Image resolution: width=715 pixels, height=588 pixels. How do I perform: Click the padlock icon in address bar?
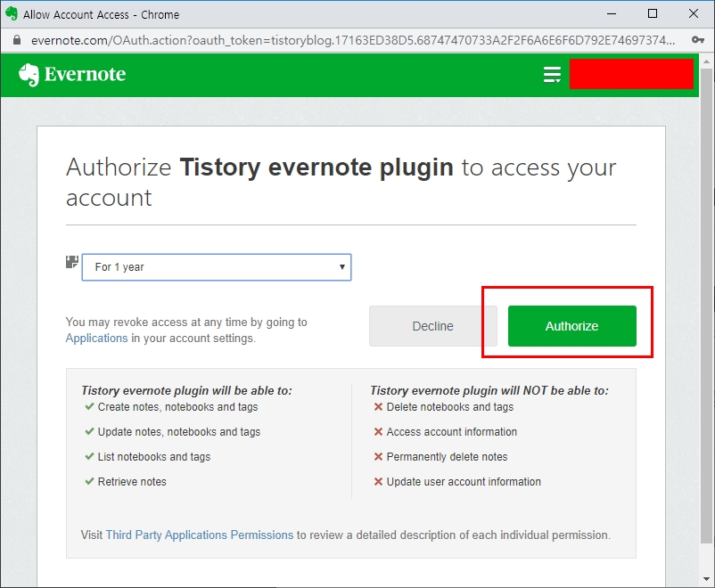click(17, 40)
